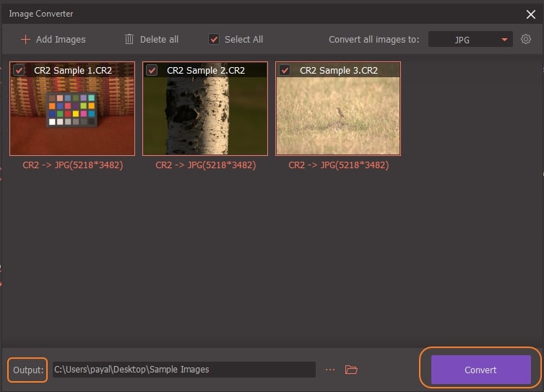Uncheck the CR2 Sample 2.CR2 checkbox
The image size is (544, 392).
tap(152, 71)
